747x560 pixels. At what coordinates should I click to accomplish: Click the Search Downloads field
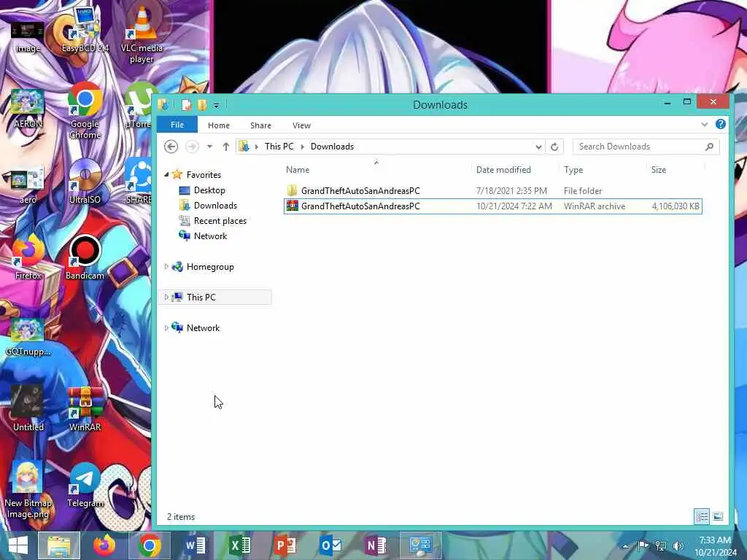(x=646, y=147)
